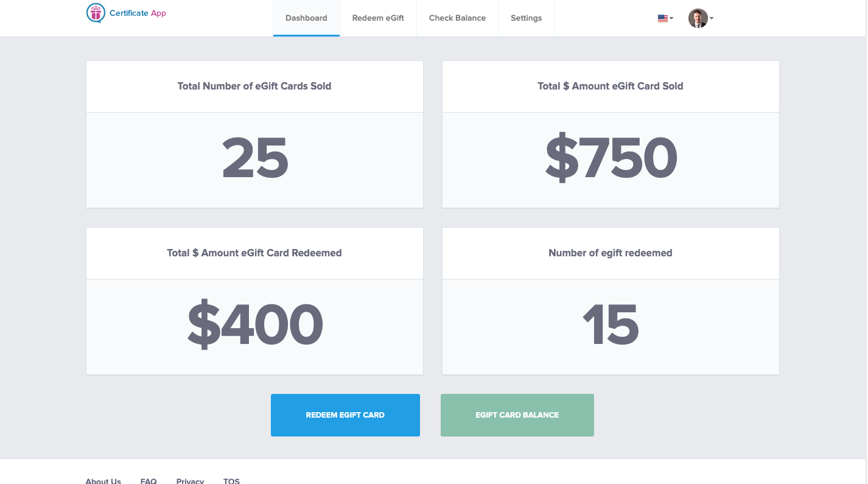
Task: Open the About Us footer link
Action: coord(103,480)
